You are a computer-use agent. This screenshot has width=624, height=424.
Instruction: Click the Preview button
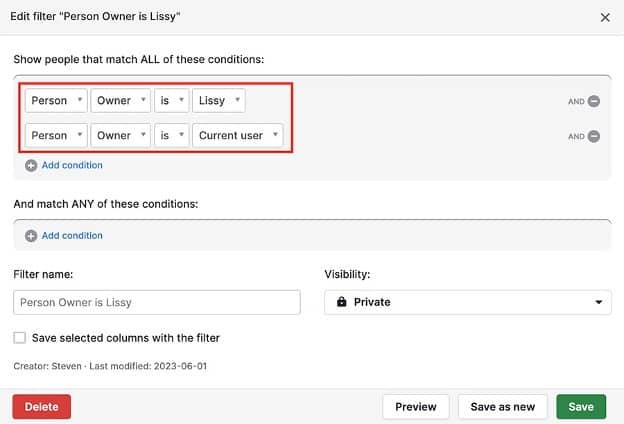[415, 407]
